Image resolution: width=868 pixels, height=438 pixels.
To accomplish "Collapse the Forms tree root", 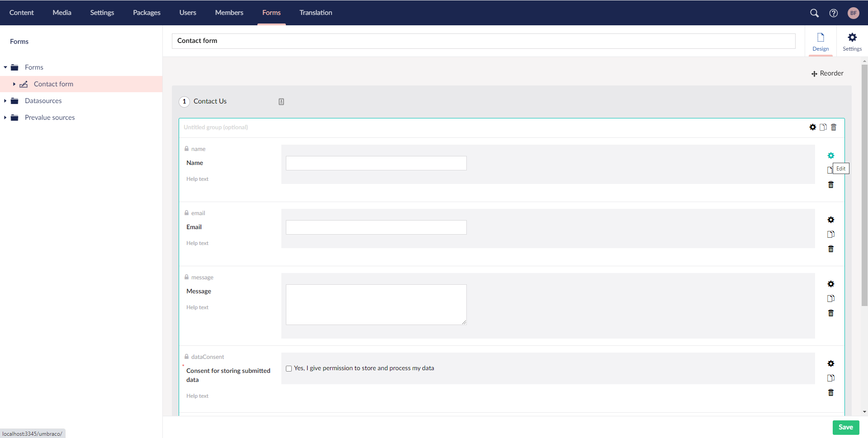I will pyautogui.click(x=5, y=67).
